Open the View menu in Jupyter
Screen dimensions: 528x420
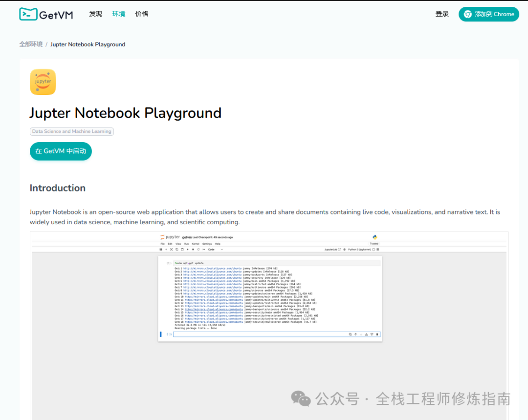point(178,244)
